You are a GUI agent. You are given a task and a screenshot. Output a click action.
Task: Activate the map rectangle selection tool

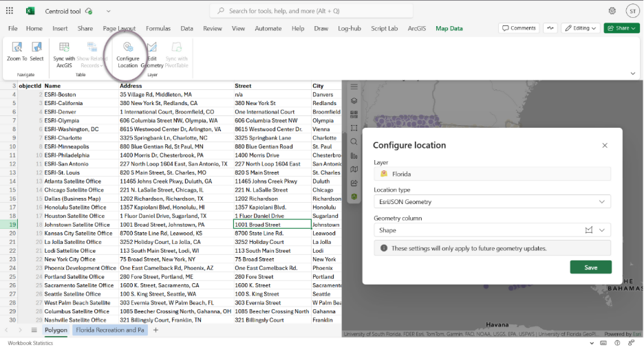(354, 128)
